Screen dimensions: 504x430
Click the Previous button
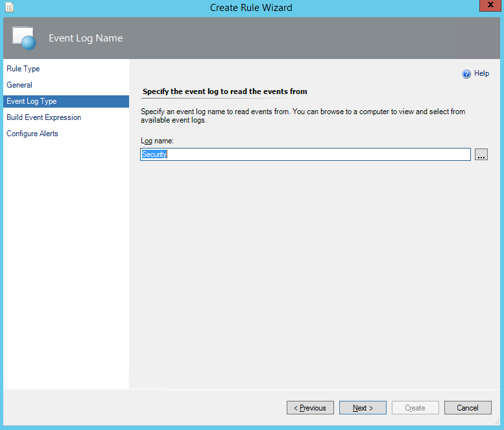click(x=310, y=408)
